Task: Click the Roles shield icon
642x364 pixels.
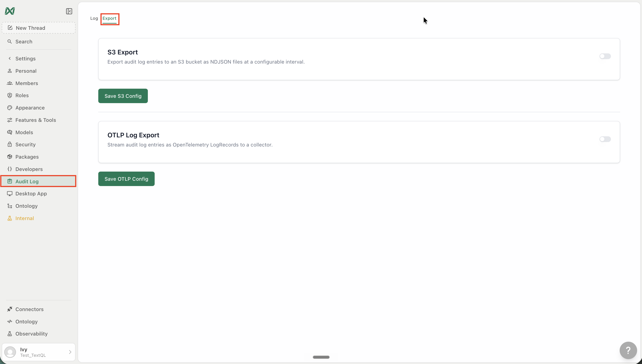Action: point(10,95)
